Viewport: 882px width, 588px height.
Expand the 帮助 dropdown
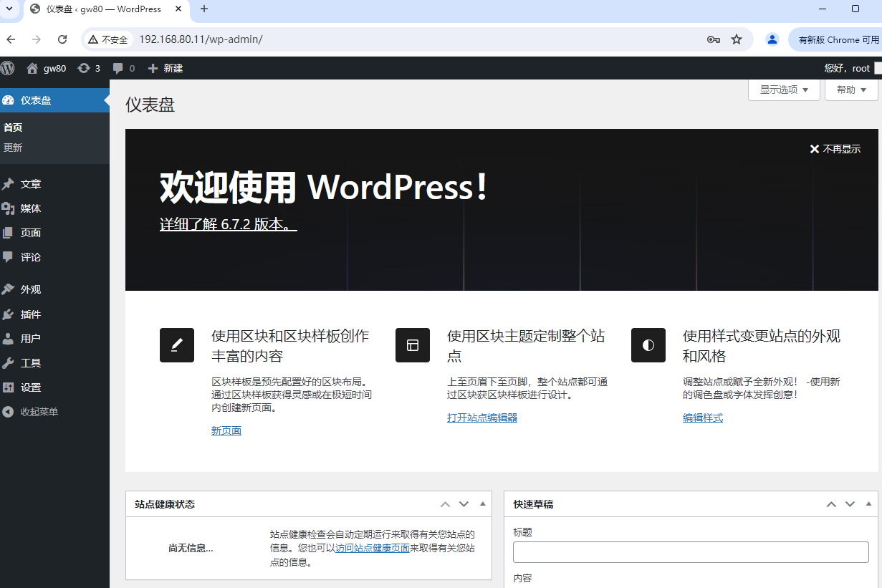[x=851, y=90]
